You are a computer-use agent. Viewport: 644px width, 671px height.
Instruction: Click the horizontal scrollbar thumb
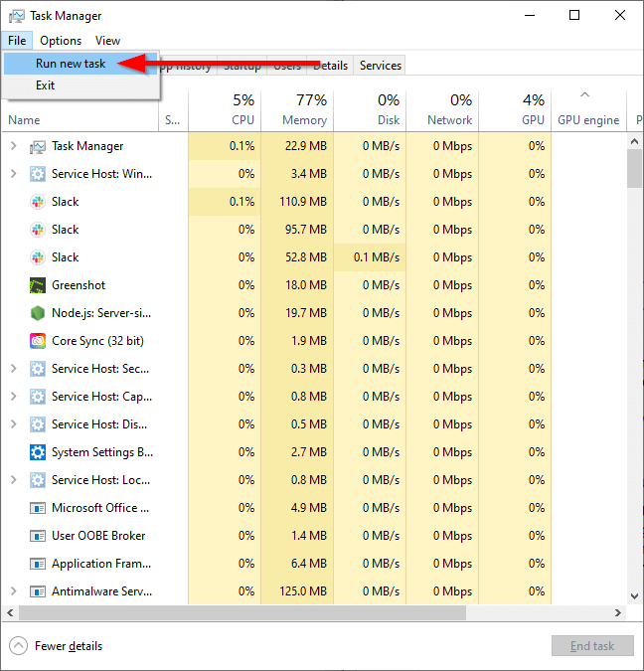click(242, 612)
